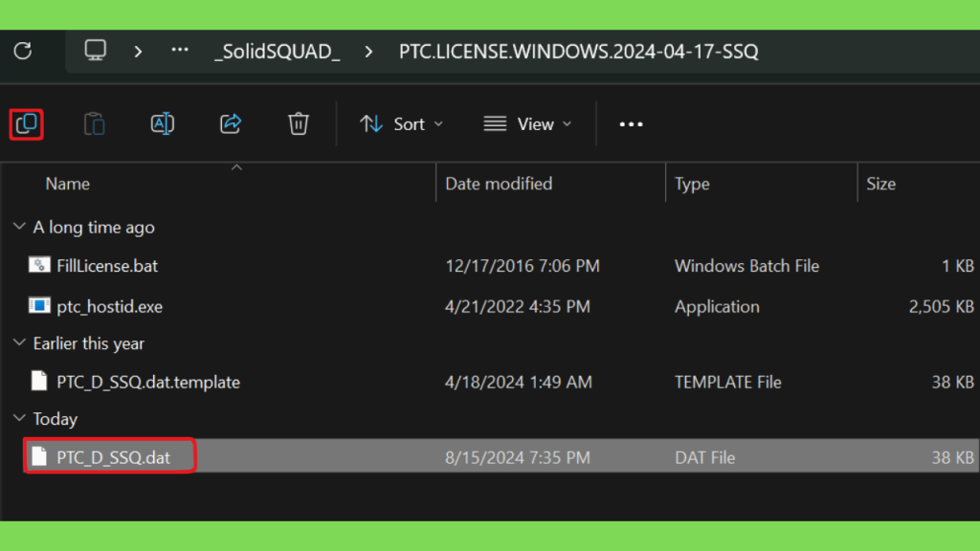The height and width of the screenshot is (551, 980).
Task: Sort by Size column header
Action: click(x=880, y=184)
